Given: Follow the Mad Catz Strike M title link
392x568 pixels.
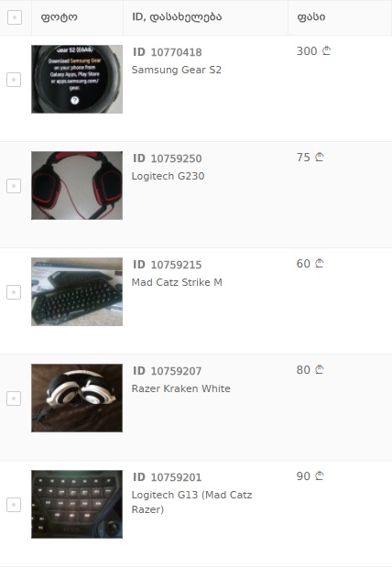Looking at the screenshot, I should coord(177,282).
